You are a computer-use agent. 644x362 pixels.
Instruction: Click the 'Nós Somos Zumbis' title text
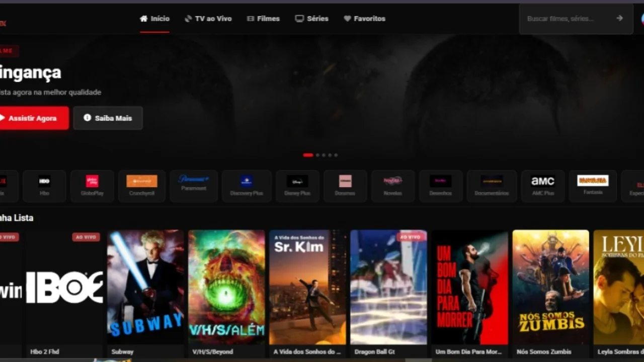click(544, 352)
